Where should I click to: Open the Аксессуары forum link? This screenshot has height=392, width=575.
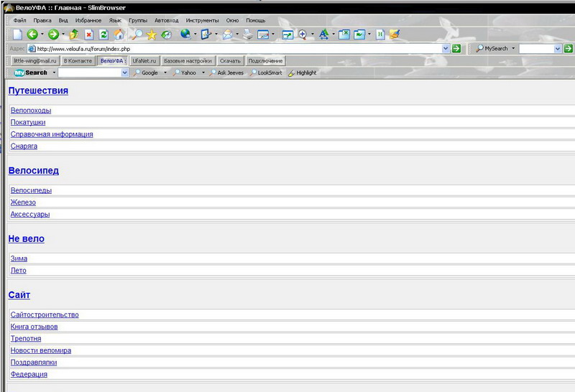(30, 215)
